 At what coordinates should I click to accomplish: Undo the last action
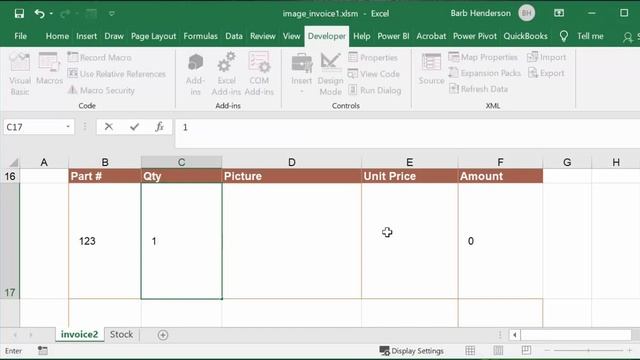tap(40, 13)
